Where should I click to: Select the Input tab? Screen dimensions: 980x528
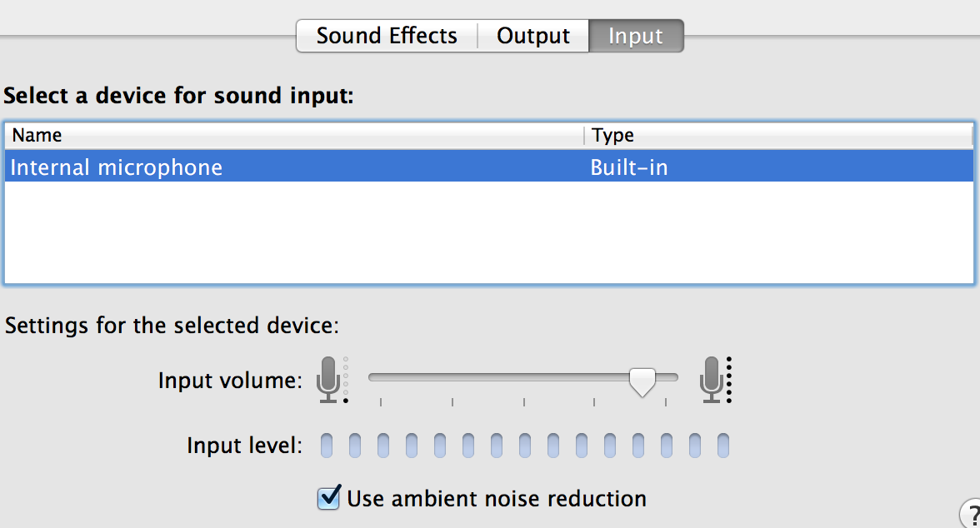tap(636, 36)
